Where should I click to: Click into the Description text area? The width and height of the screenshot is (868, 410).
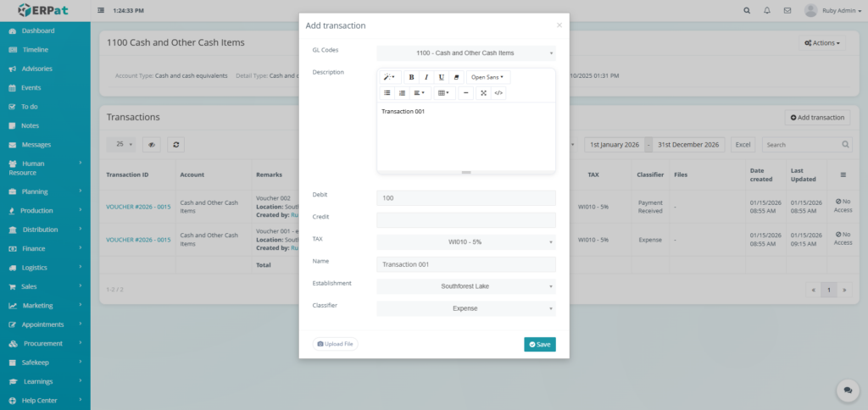pos(466,136)
